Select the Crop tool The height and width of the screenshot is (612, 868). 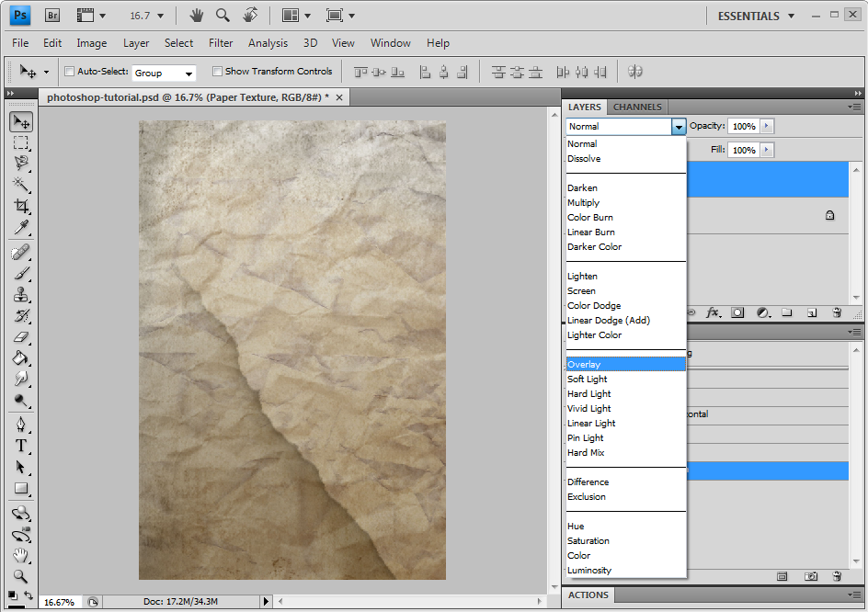coord(21,207)
